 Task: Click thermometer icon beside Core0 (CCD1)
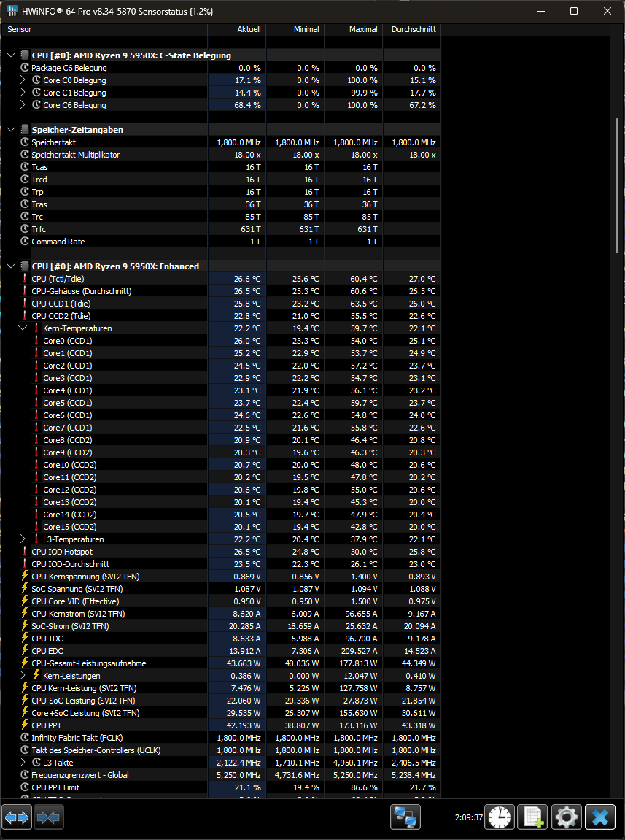(x=36, y=341)
